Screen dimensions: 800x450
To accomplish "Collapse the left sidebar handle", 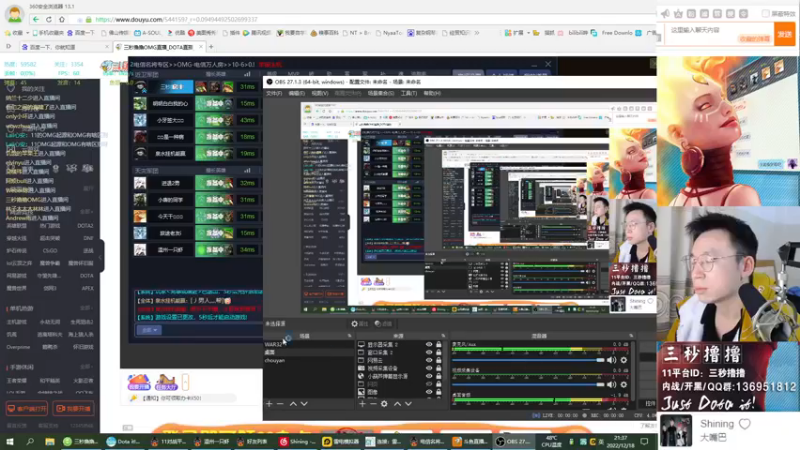I will click(101, 256).
